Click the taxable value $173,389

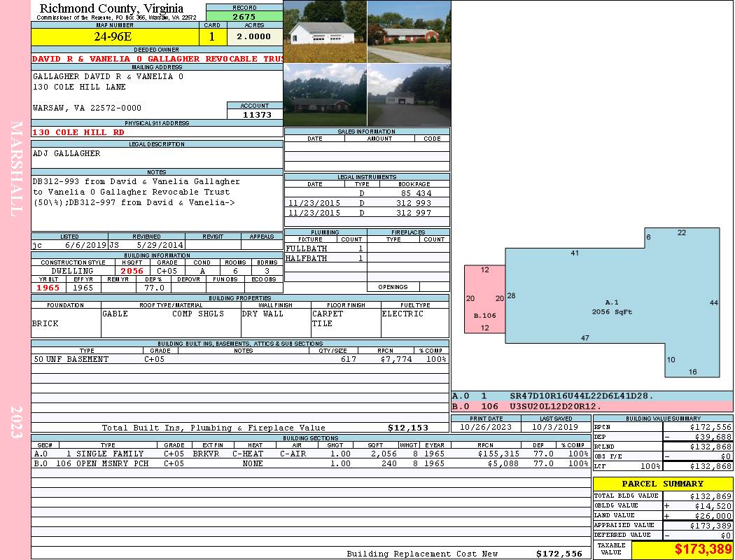pyautogui.click(x=682, y=549)
